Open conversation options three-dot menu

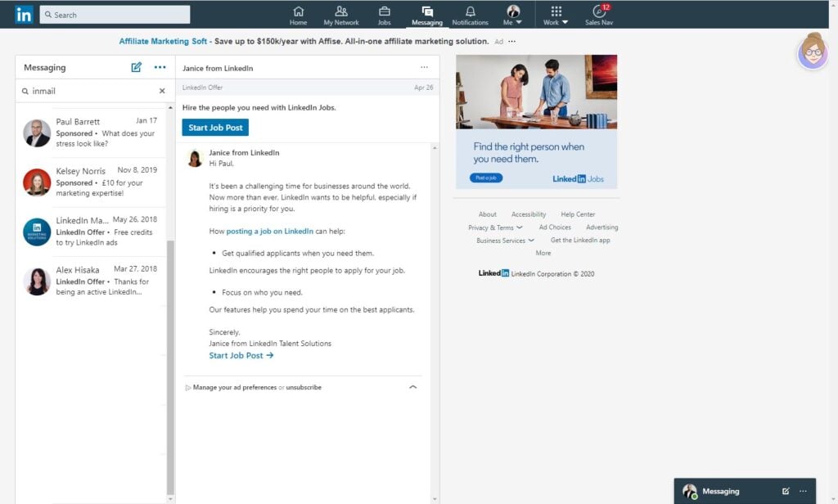coord(425,67)
